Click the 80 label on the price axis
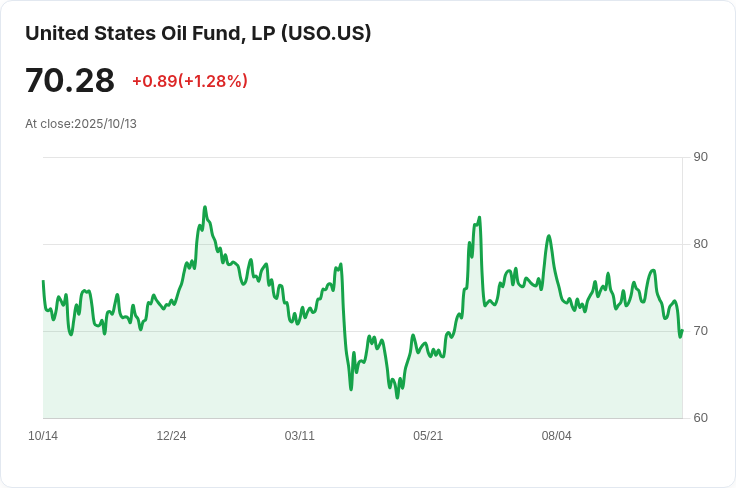 click(x=700, y=244)
